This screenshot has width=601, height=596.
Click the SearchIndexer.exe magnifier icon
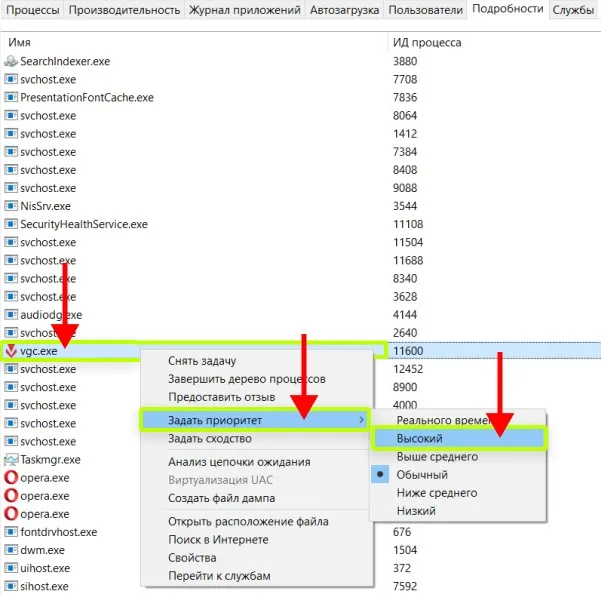[x=11, y=61]
